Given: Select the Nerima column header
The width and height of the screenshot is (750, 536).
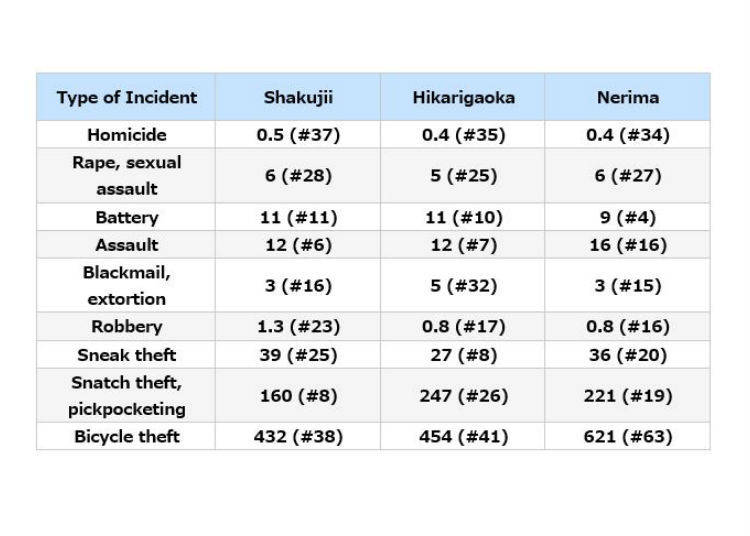Looking at the screenshot, I should 628,98.
